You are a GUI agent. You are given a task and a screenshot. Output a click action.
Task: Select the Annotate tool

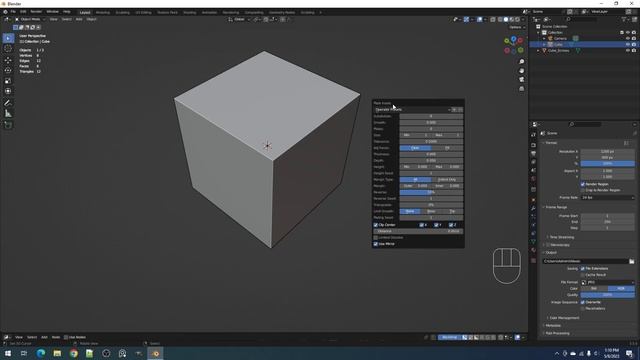8,103
